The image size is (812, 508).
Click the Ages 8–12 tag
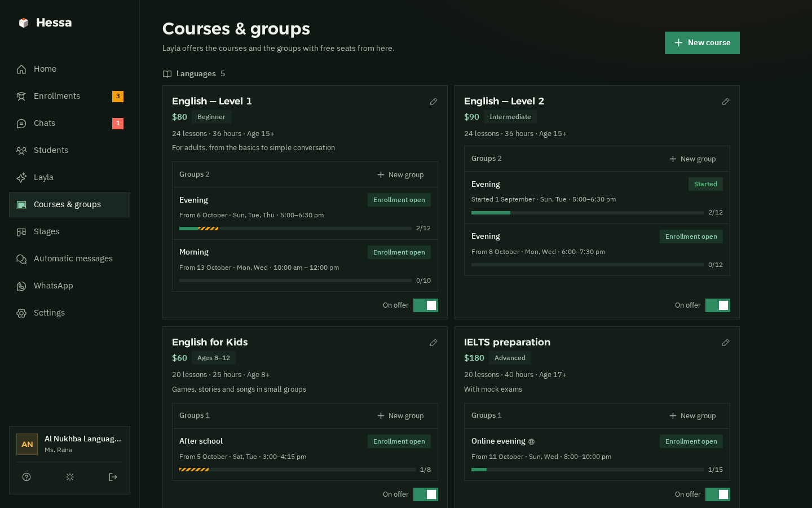tap(214, 358)
